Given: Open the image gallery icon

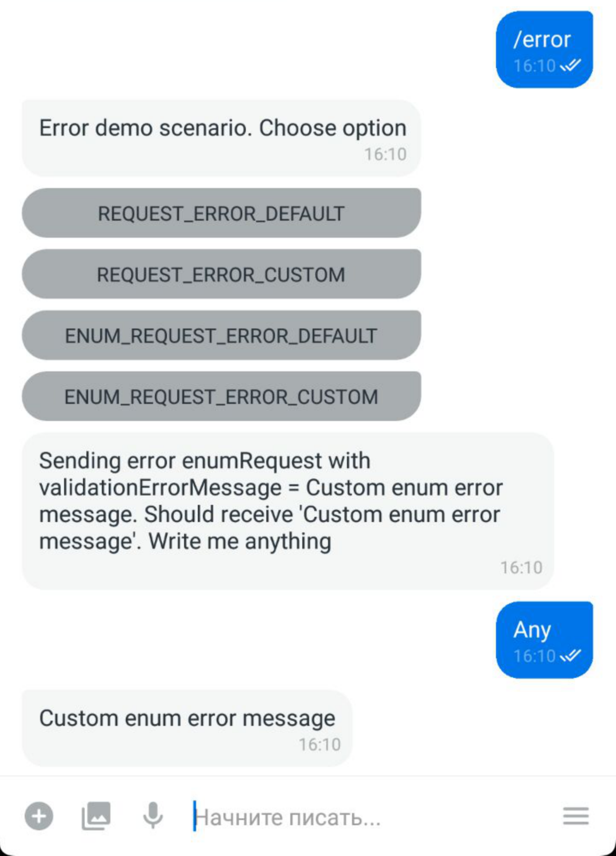Looking at the screenshot, I should [96, 816].
